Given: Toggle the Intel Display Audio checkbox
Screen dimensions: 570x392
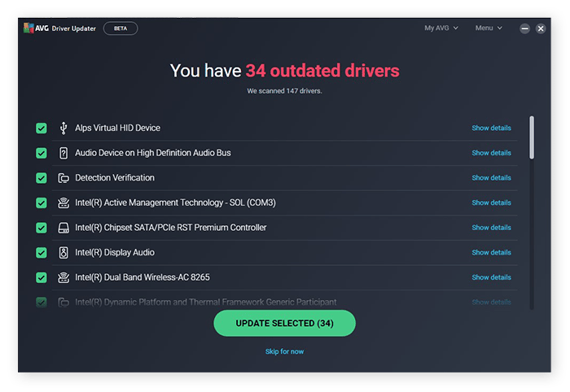Looking at the screenshot, I should pyautogui.click(x=42, y=253).
